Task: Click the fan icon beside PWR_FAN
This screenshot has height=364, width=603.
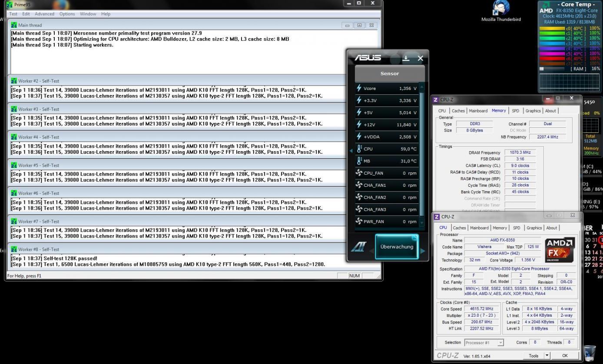Action: [359, 222]
